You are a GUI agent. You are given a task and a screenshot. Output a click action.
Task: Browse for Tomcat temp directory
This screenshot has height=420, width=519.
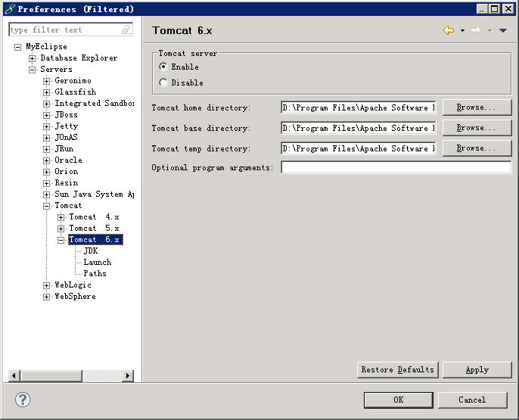pyautogui.click(x=477, y=148)
